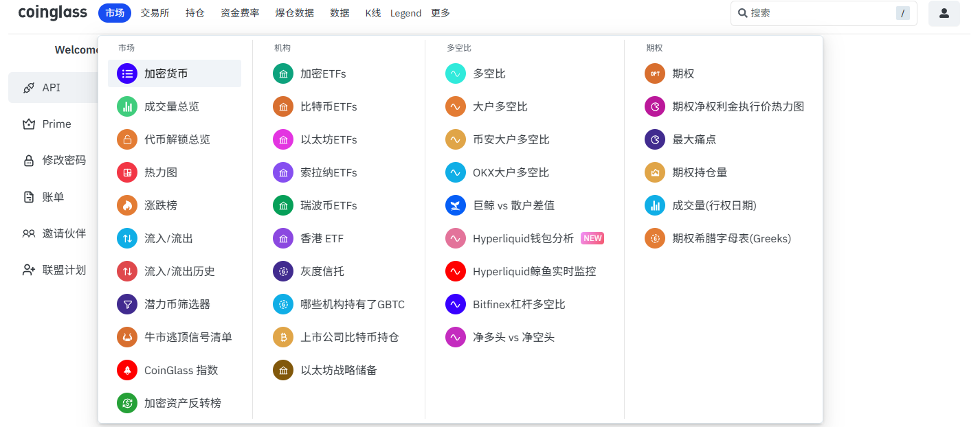Click the NEW badge beside Hyperliquid钱包分析
This screenshot has width=980, height=427.
click(592, 238)
